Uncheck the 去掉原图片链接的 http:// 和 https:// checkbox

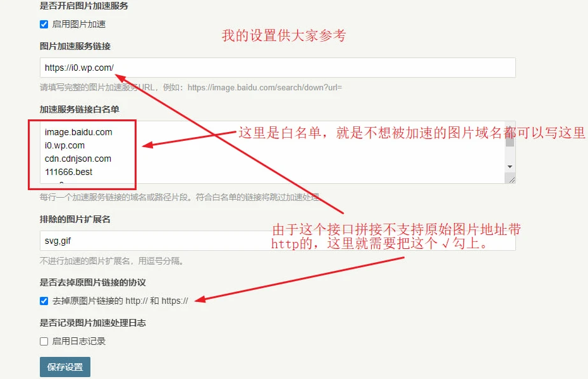(44, 301)
